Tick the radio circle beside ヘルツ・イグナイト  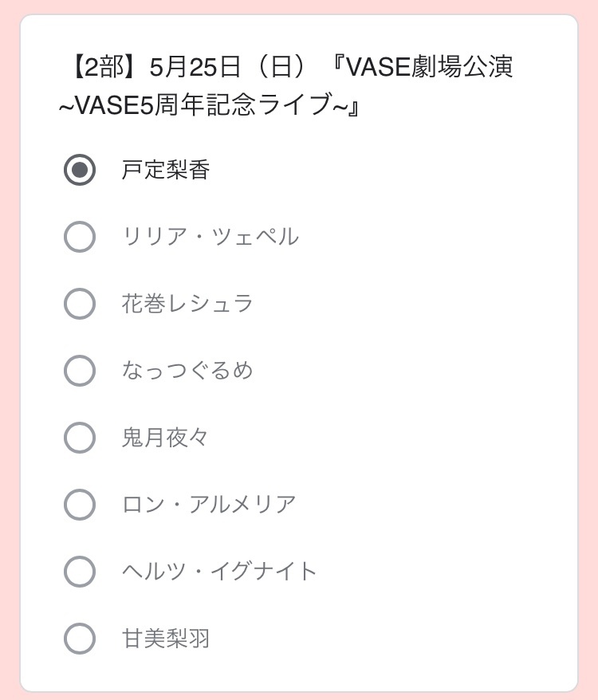(80, 572)
